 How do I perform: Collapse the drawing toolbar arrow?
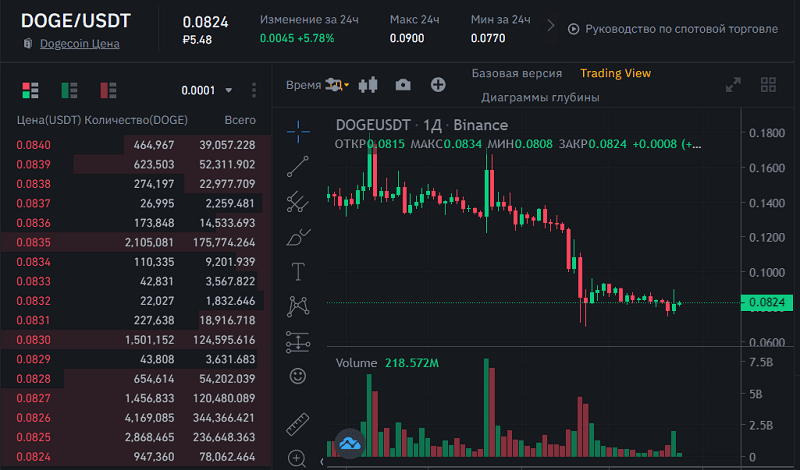pos(321,462)
